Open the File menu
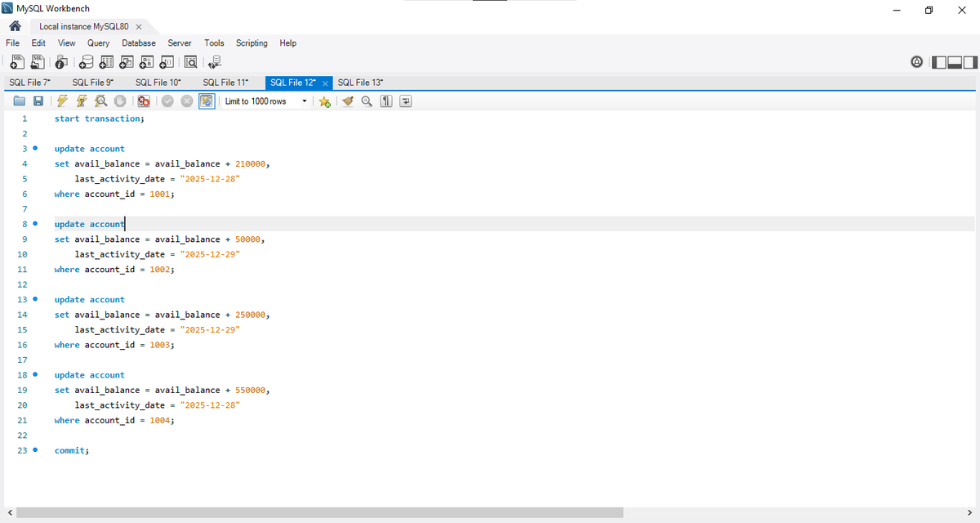Screen dimensions: 980x523 [12, 42]
